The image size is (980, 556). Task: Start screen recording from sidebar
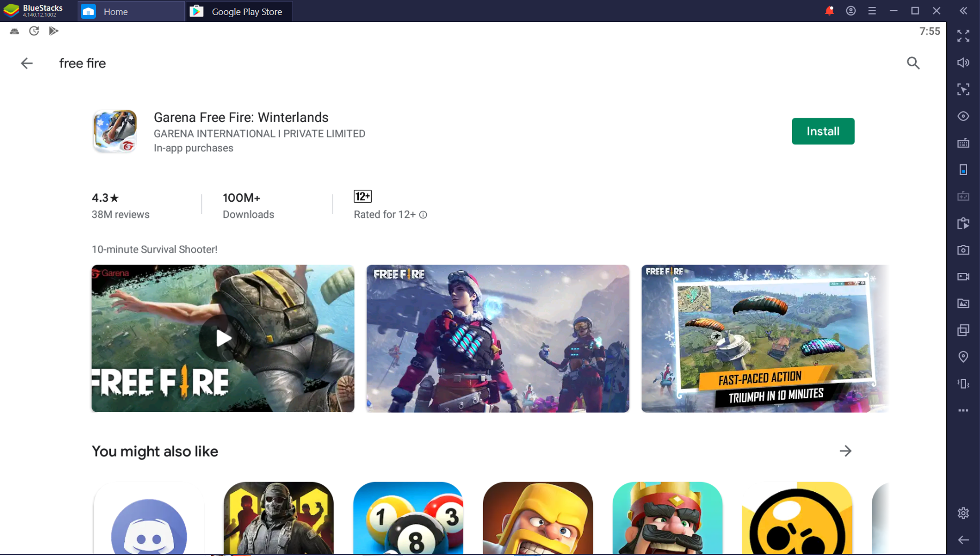pyautogui.click(x=963, y=277)
